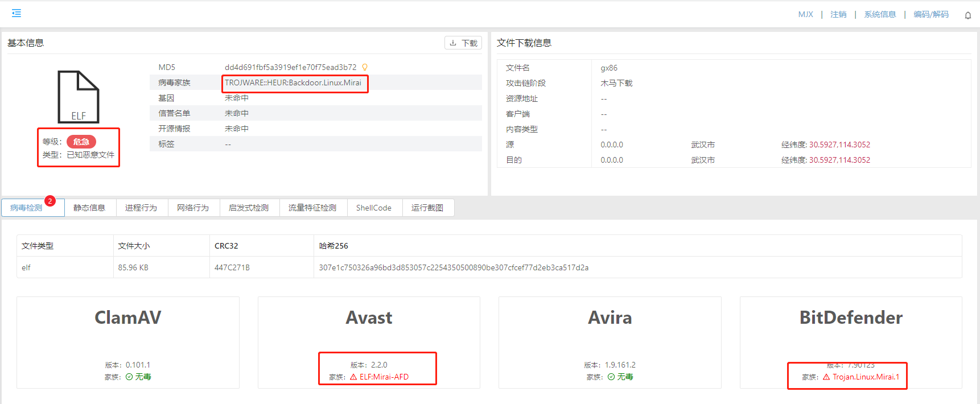The width and height of the screenshot is (980, 404).
Task: Switch to the 静态信息 tab
Action: click(x=90, y=208)
